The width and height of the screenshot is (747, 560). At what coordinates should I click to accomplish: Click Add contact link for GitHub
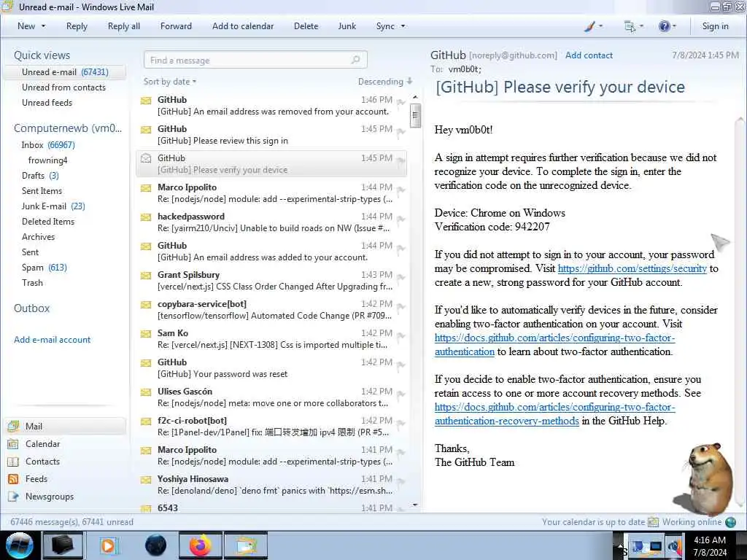click(589, 55)
